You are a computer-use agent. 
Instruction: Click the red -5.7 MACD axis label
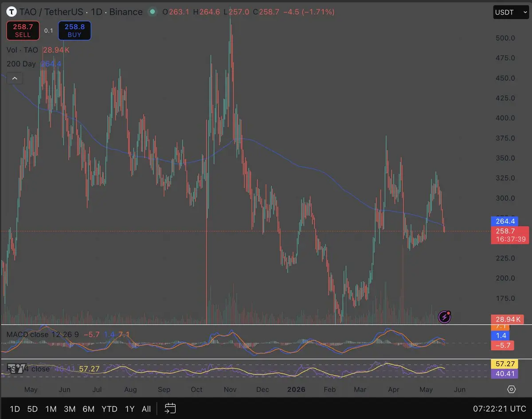tap(502, 345)
